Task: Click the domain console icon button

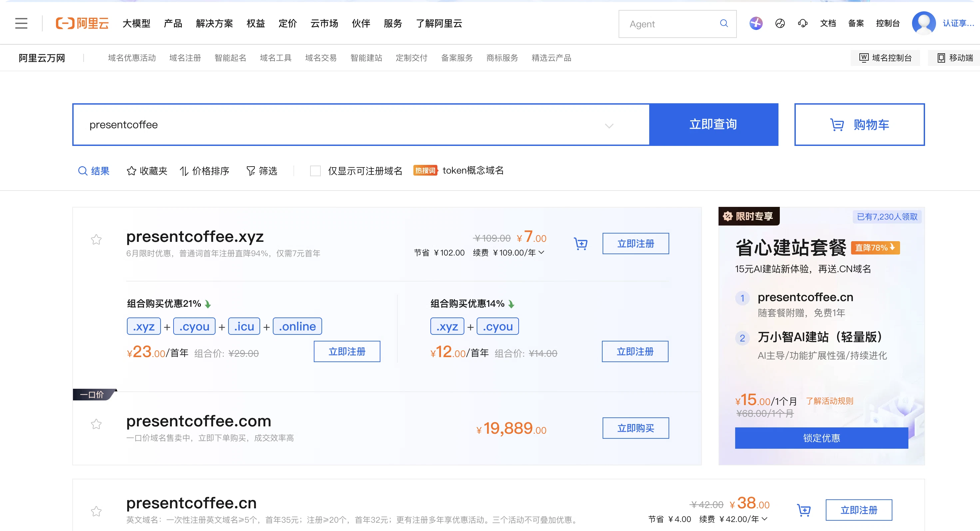Action: pos(885,58)
